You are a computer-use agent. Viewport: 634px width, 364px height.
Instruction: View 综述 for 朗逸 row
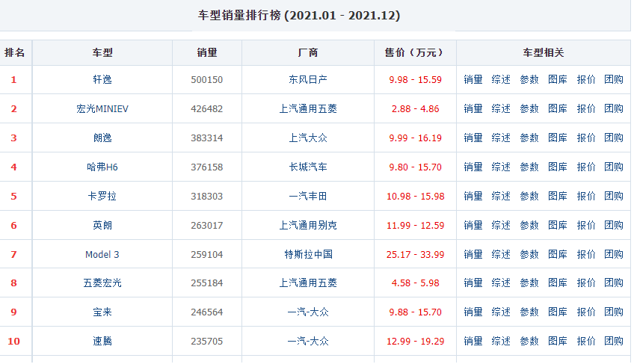pyautogui.click(x=501, y=138)
